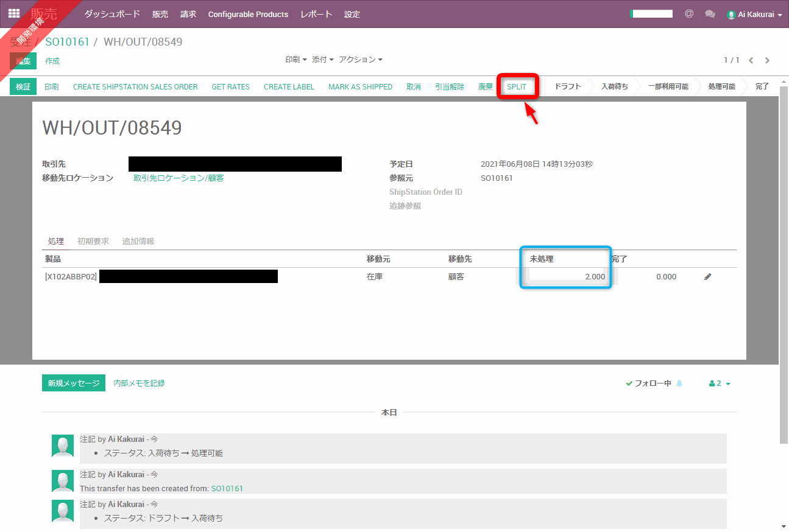
Task: Click pencil edit icon in product row
Action: (707, 276)
